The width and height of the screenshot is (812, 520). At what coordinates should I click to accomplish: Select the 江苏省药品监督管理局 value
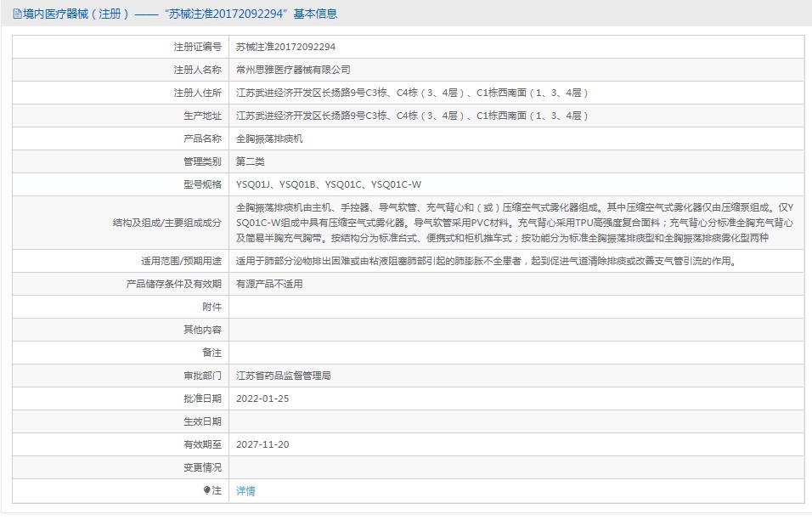[x=284, y=376]
